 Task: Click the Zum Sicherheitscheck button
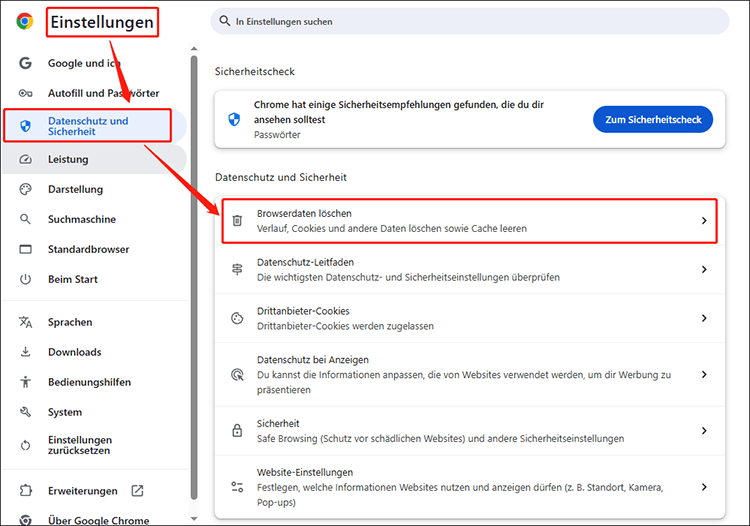(x=653, y=119)
